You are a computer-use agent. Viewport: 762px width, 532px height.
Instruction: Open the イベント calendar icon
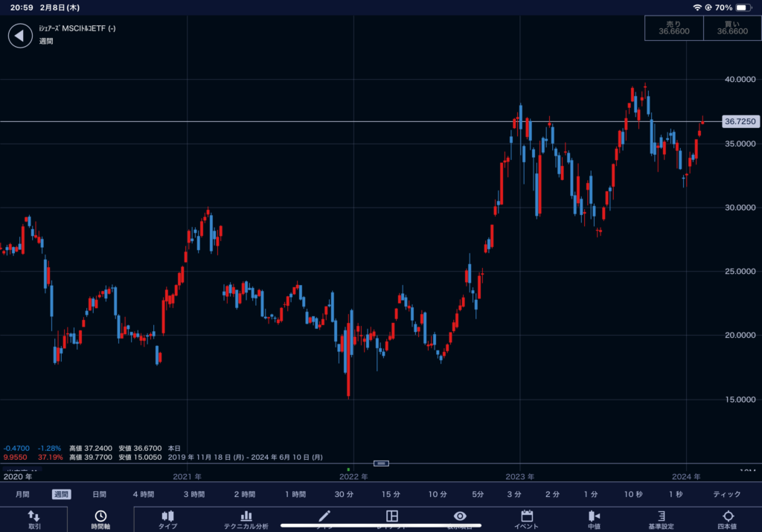(527, 519)
